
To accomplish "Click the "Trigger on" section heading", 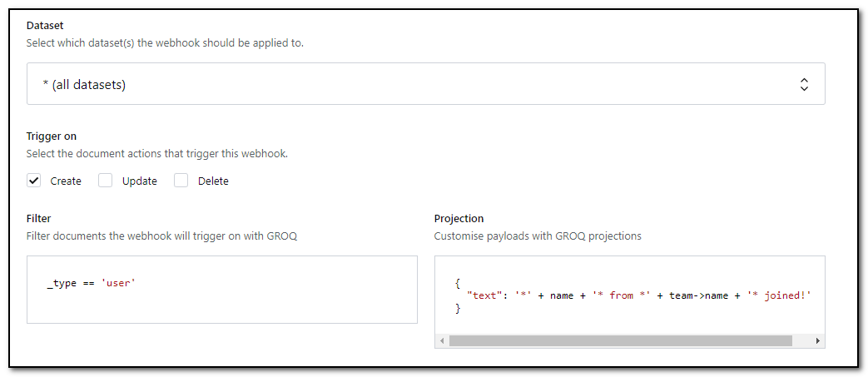I will 52,136.
